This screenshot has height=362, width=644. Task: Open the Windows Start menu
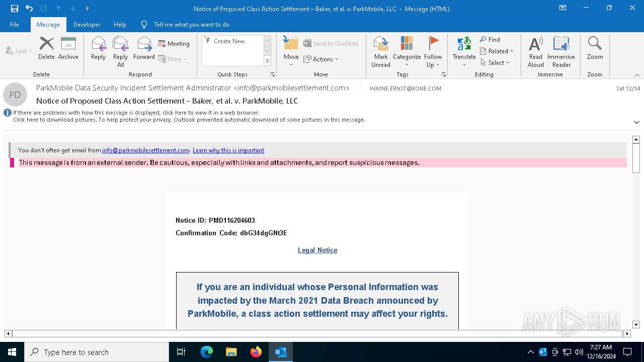tap(12, 352)
